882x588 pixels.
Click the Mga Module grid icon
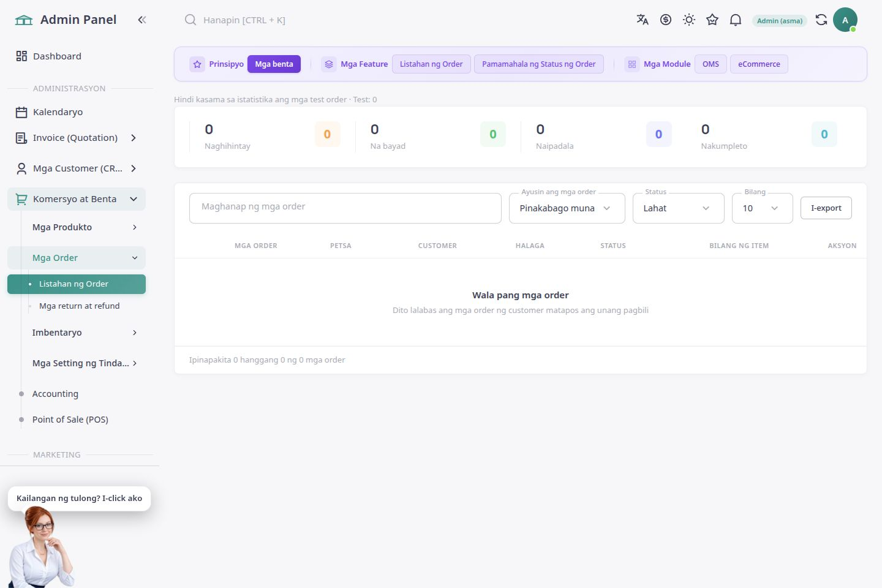click(x=632, y=64)
